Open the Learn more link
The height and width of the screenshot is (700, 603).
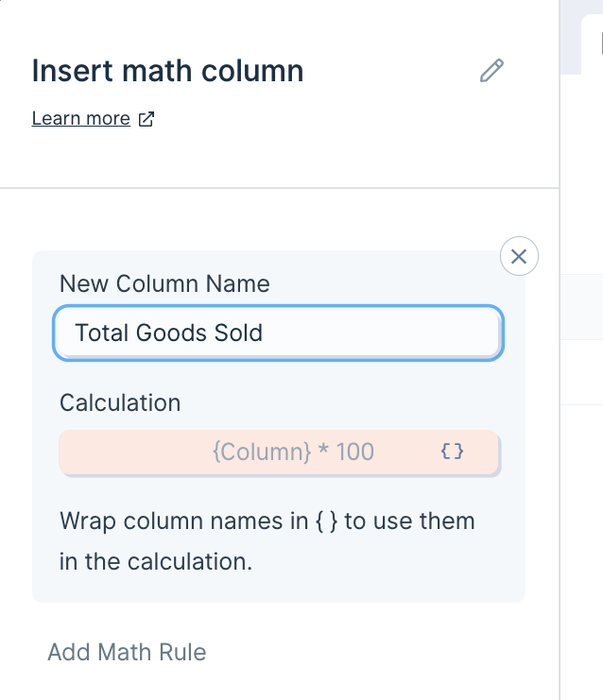[81, 118]
